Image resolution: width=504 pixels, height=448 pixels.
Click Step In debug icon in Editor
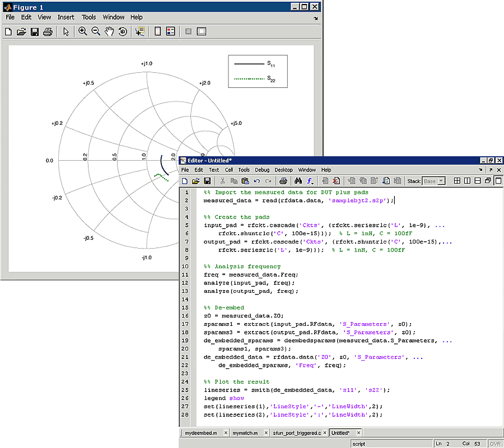coord(363,181)
